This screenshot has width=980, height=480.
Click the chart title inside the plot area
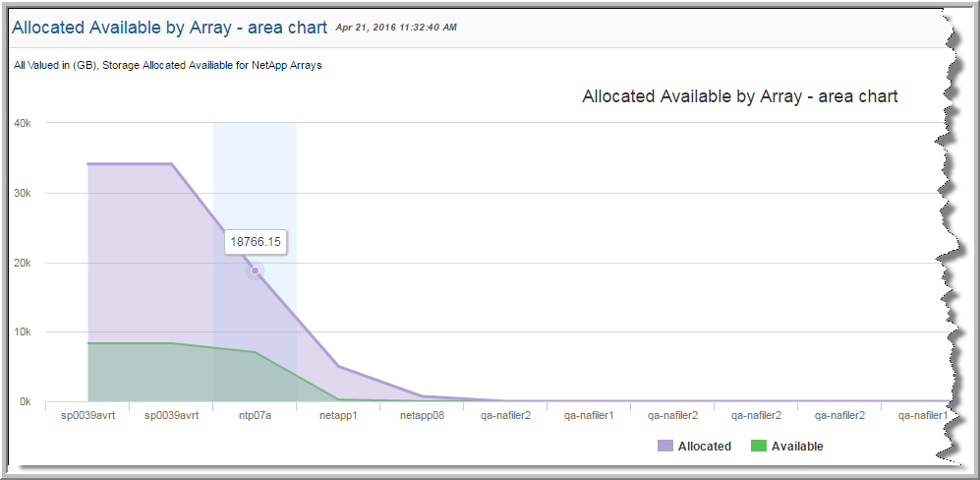[740, 96]
